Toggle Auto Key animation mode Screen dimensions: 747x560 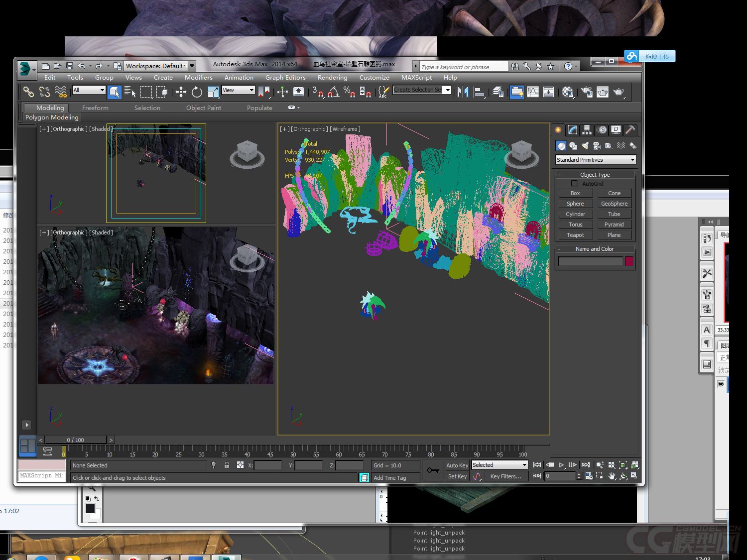[x=457, y=465]
